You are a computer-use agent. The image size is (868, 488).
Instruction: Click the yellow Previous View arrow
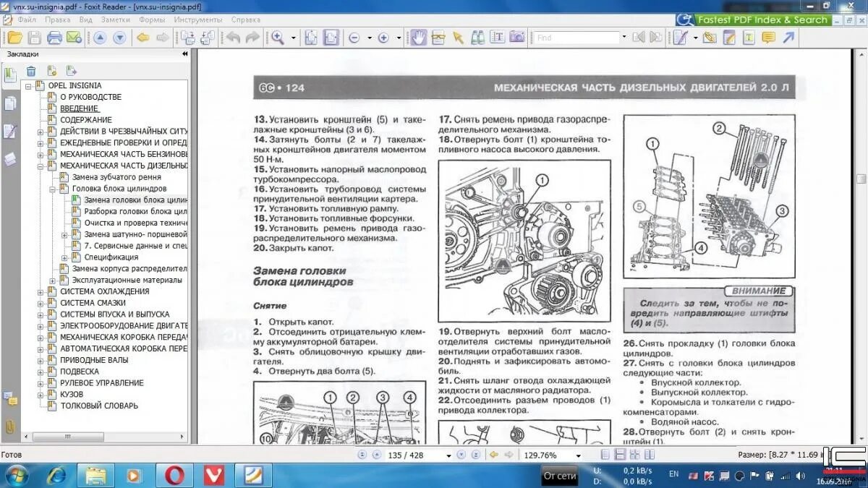click(x=143, y=38)
